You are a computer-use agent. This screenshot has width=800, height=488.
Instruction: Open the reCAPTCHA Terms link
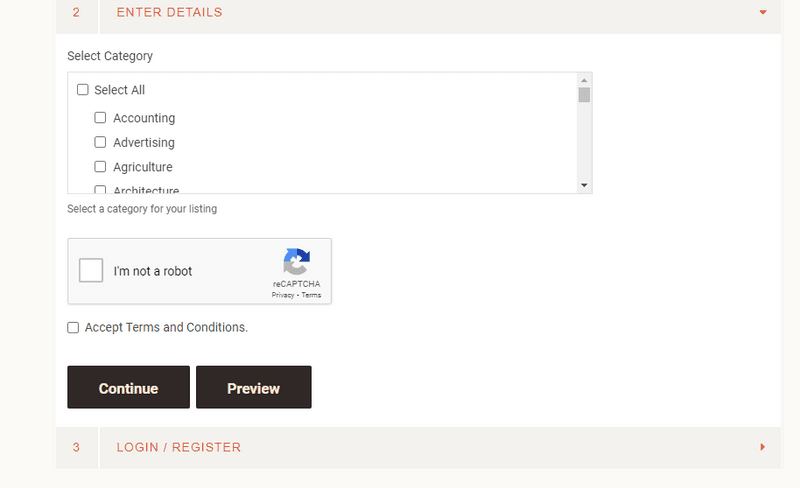(311, 295)
